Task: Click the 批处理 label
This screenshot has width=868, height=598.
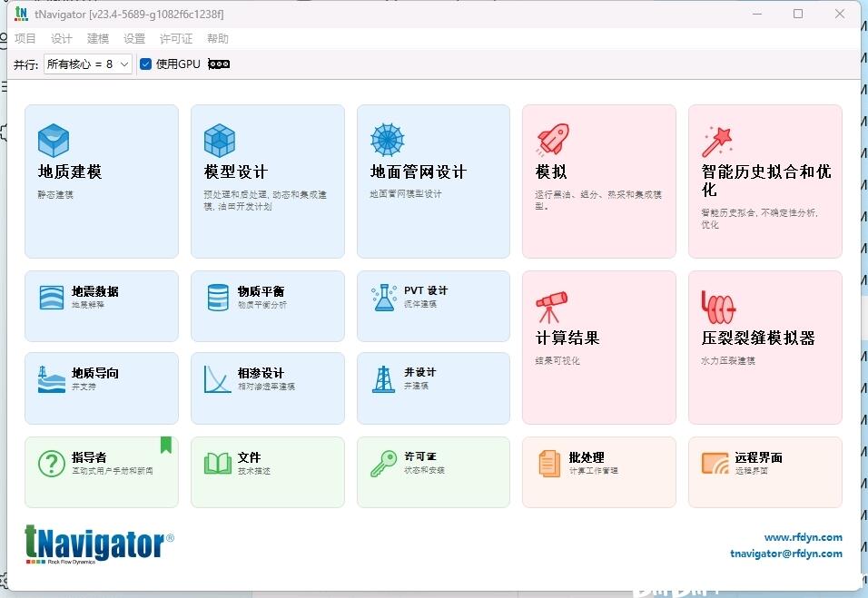Action: point(587,457)
